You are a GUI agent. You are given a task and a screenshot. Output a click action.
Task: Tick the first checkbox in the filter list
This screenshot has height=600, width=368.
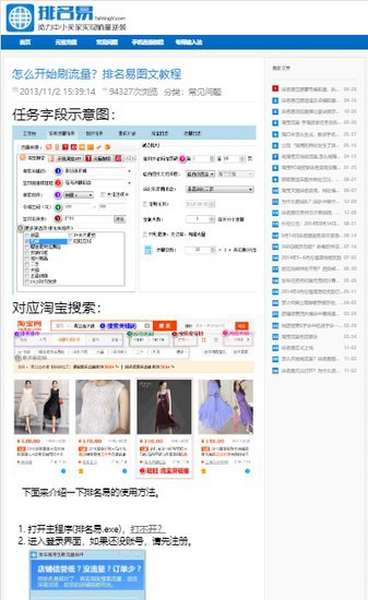27,235
